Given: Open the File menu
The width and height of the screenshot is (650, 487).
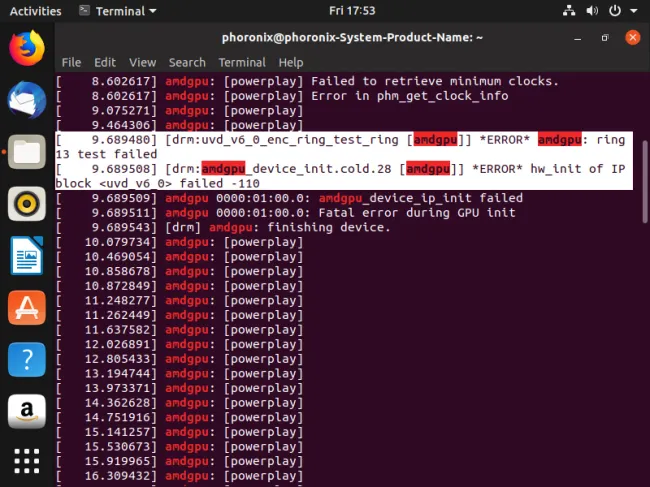Looking at the screenshot, I should click(71, 62).
